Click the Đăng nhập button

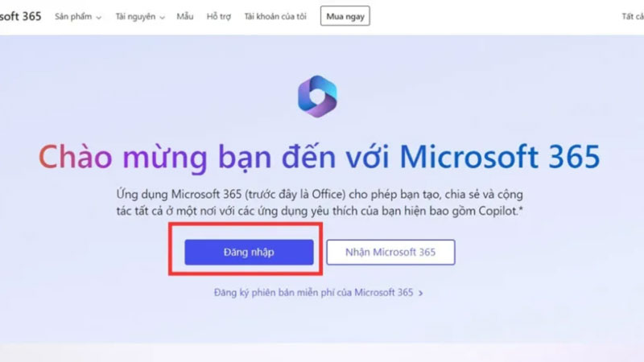click(x=249, y=252)
